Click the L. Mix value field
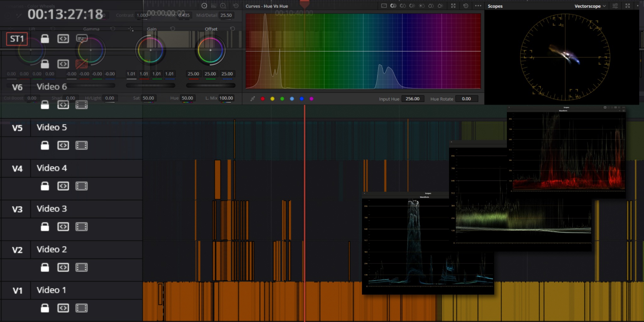This screenshot has width=644, height=322. pos(226,98)
